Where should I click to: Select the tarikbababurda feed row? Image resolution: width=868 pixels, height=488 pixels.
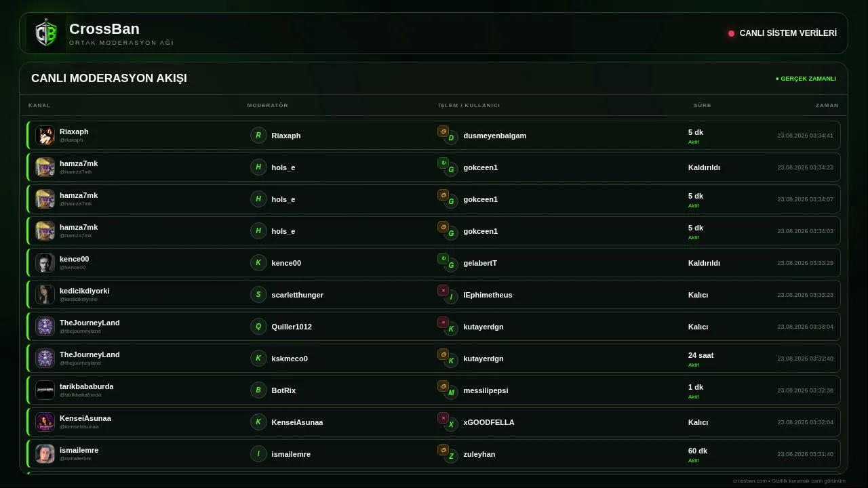[x=433, y=390]
